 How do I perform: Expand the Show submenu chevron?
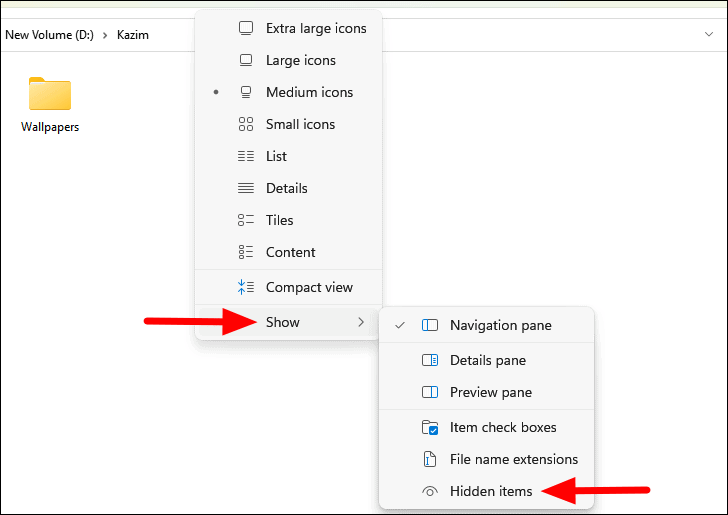(x=361, y=322)
